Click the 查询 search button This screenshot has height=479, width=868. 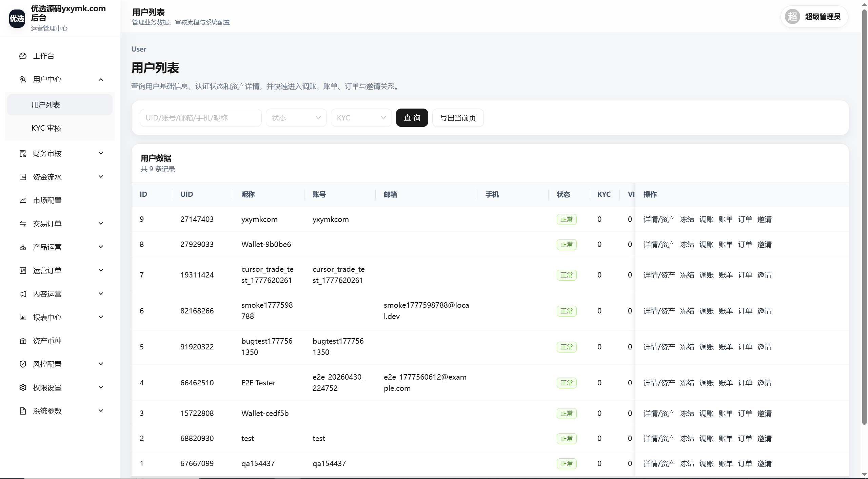tap(412, 118)
